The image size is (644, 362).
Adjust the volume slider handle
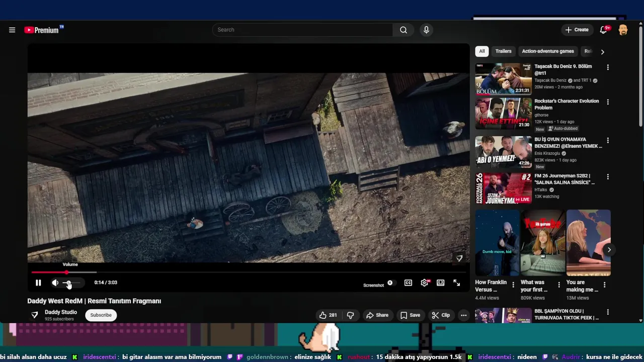(x=68, y=283)
